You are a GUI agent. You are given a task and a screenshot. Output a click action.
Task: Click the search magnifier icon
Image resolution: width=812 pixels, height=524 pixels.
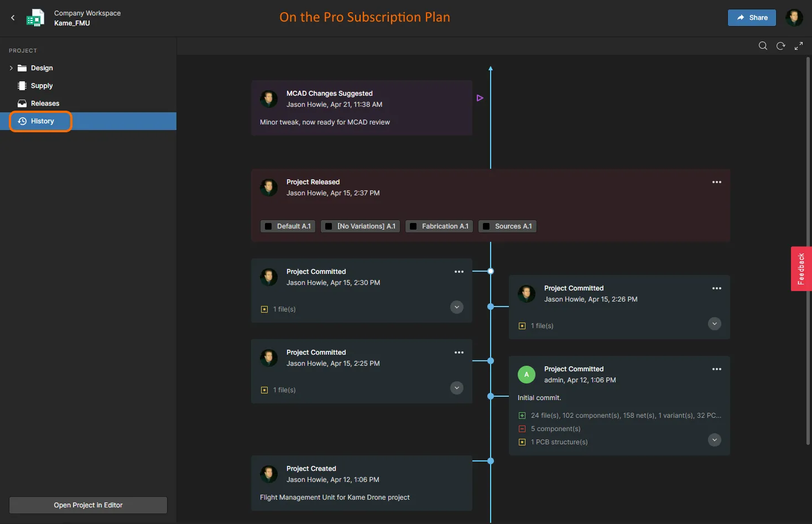click(763, 46)
